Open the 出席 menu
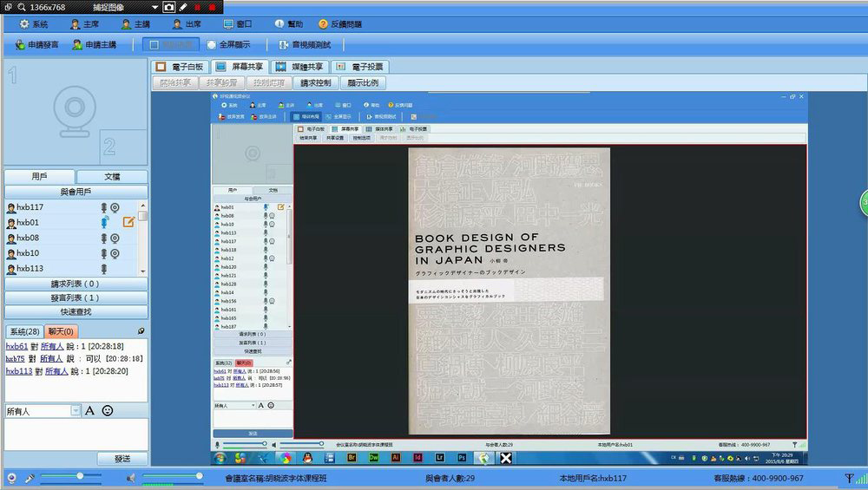 click(187, 24)
